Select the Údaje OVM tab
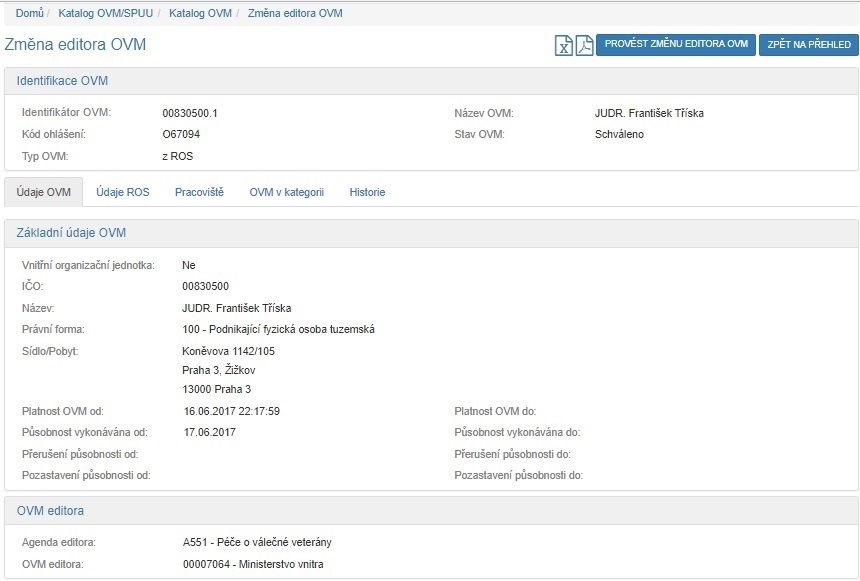Screen dimensions: 860x581 point(44,192)
